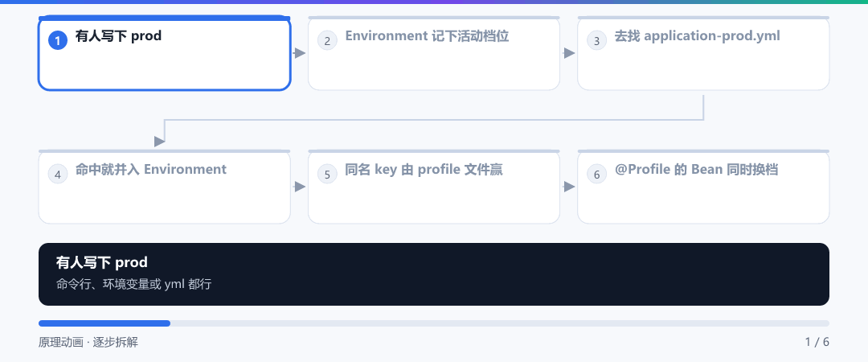Click the dark panel heading "有人写下 prod"
Image resolution: width=868 pixels, height=362 pixels.
(102, 262)
